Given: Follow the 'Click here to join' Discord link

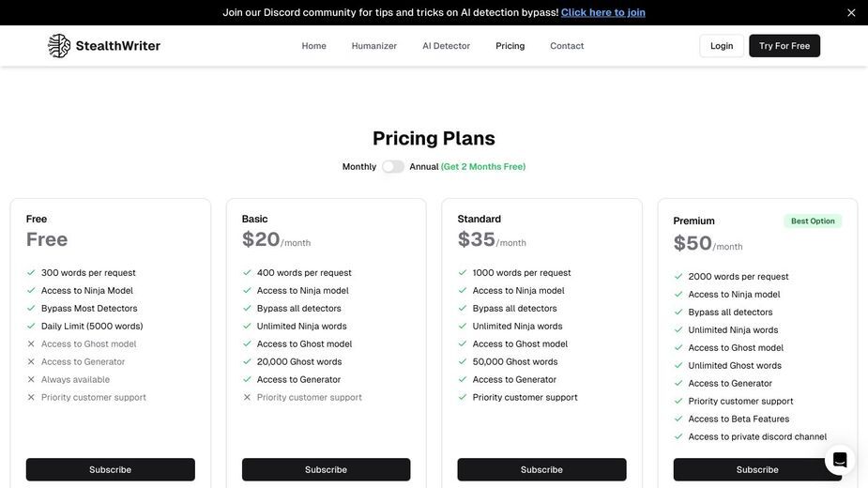Looking at the screenshot, I should pyautogui.click(x=602, y=13).
